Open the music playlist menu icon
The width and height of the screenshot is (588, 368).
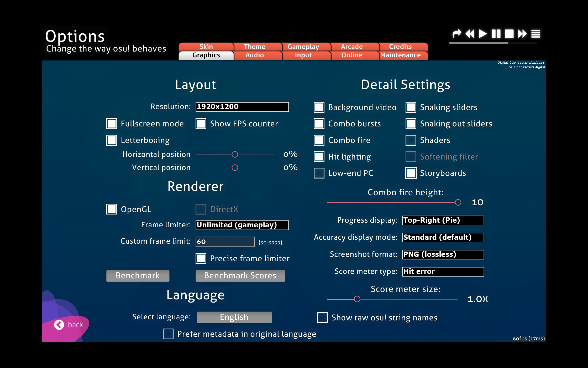pos(536,34)
